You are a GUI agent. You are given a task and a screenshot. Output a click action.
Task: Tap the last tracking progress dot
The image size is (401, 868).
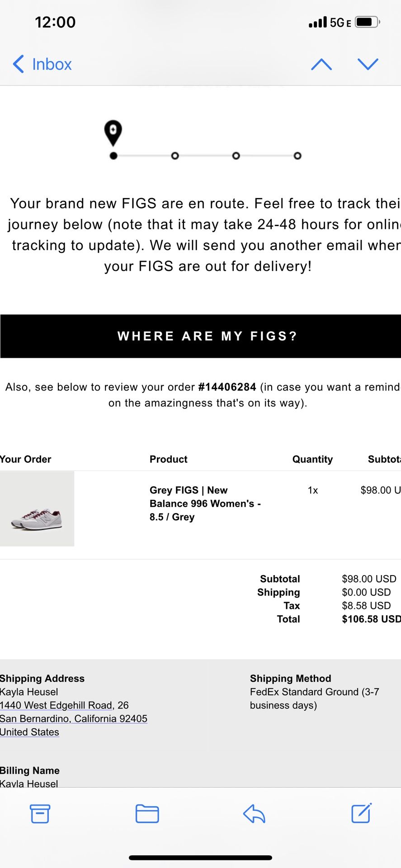click(x=297, y=156)
